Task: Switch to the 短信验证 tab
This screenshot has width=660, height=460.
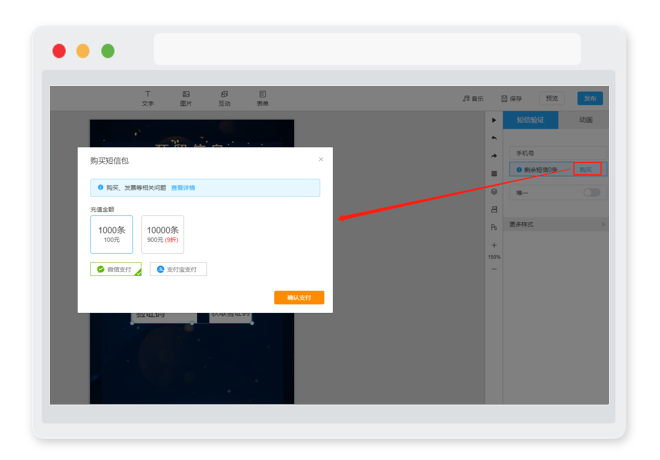Action: pyautogui.click(x=530, y=120)
